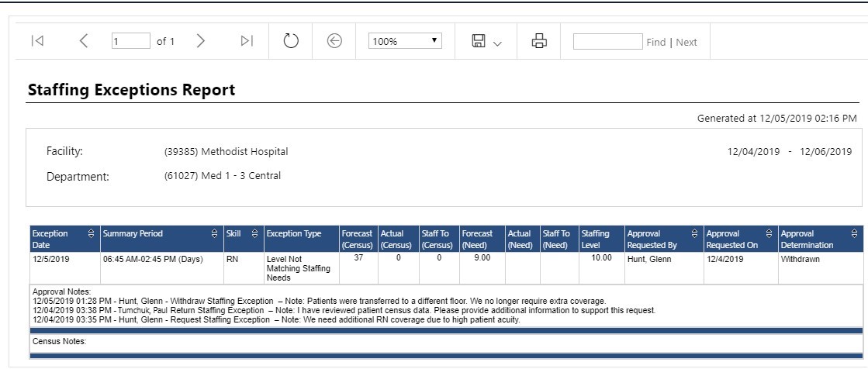
Task: Click the Next search result link
Action: pyautogui.click(x=686, y=43)
